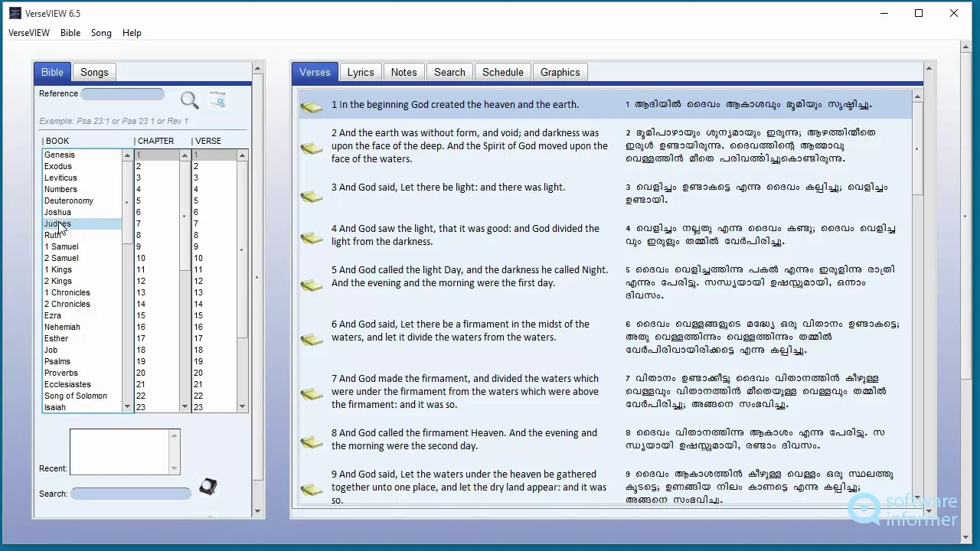
Task: Click the book icon beside verse 7
Action: click(312, 393)
